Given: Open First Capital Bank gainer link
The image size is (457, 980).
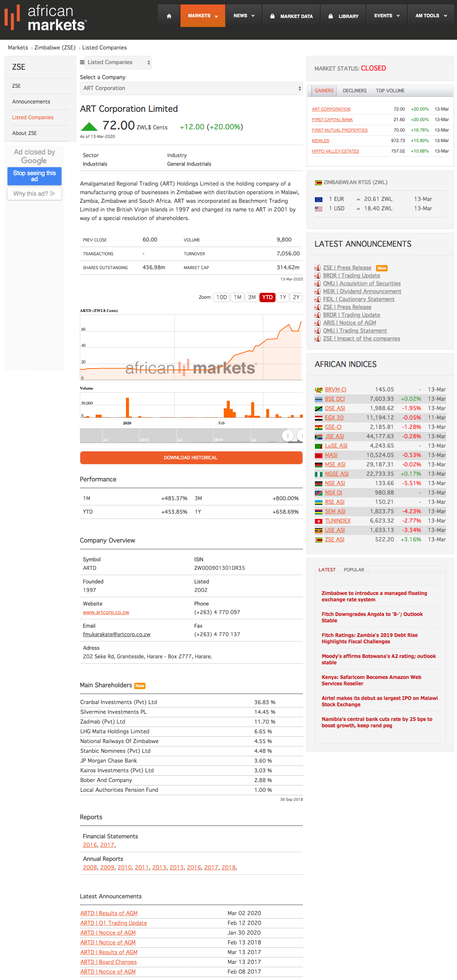Looking at the screenshot, I should 332,120.
